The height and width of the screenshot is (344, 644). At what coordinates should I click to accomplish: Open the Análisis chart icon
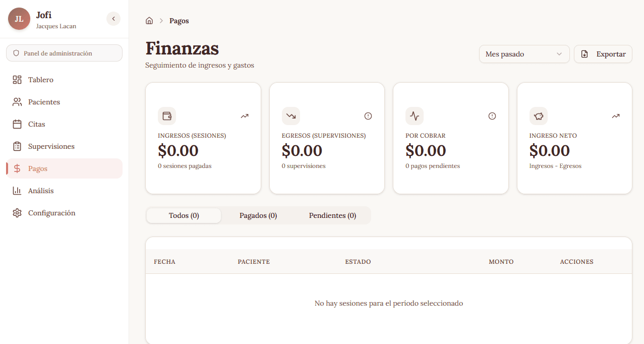[x=17, y=190]
